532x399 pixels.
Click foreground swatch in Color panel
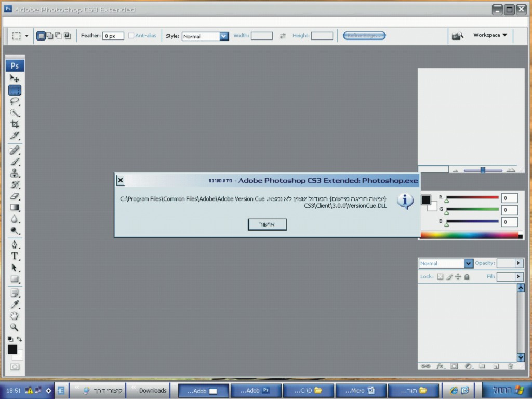426,199
